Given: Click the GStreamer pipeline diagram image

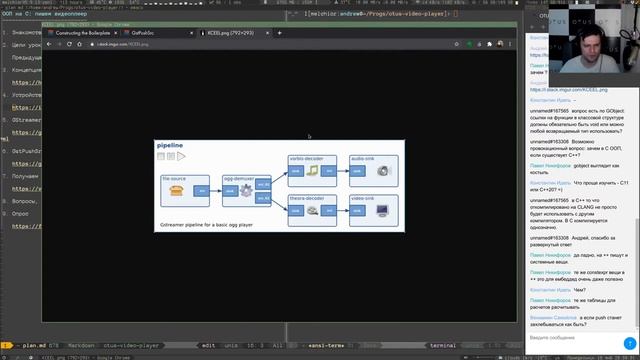Looking at the screenshot, I should click(280, 186).
